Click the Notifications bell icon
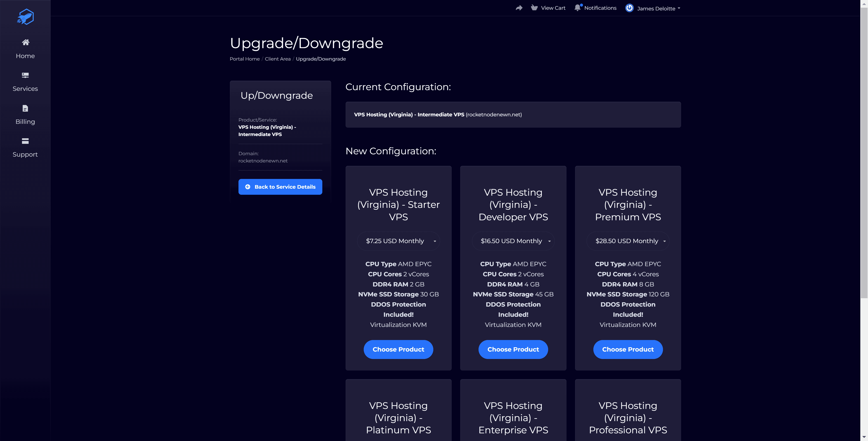 pyautogui.click(x=578, y=8)
